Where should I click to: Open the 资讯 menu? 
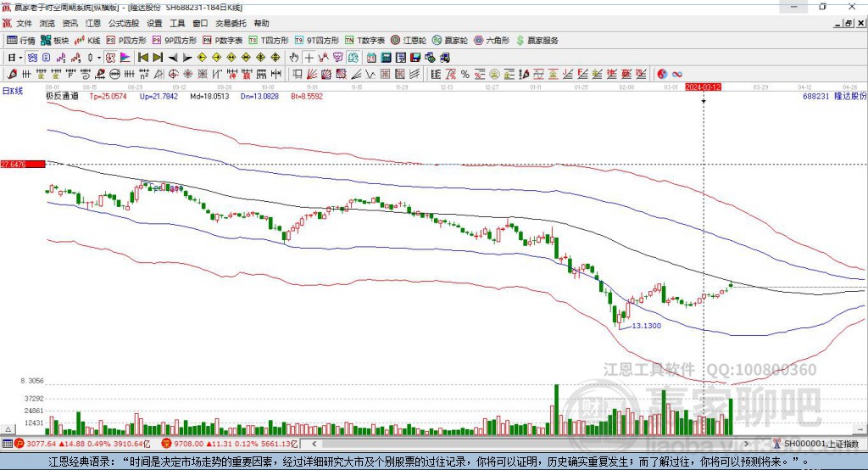point(70,23)
